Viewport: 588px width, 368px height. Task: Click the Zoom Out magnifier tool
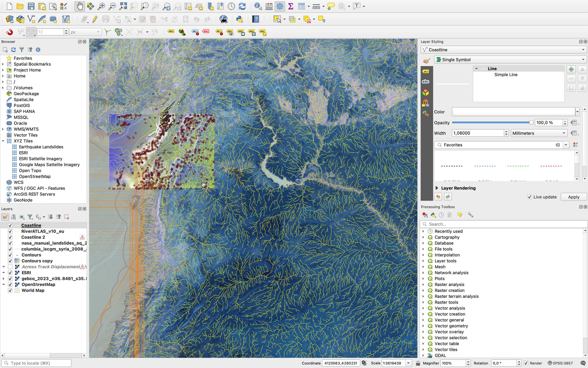tap(112, 6)
